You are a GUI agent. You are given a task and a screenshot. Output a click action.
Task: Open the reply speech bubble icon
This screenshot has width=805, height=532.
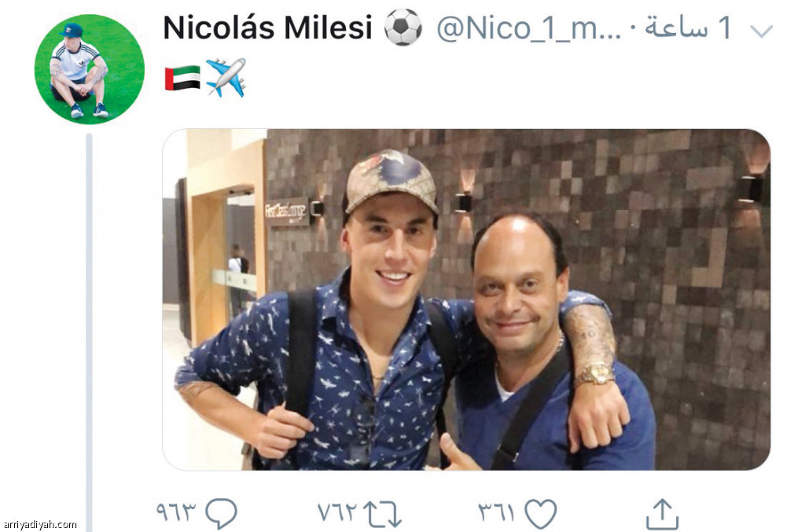click(221, 513)
